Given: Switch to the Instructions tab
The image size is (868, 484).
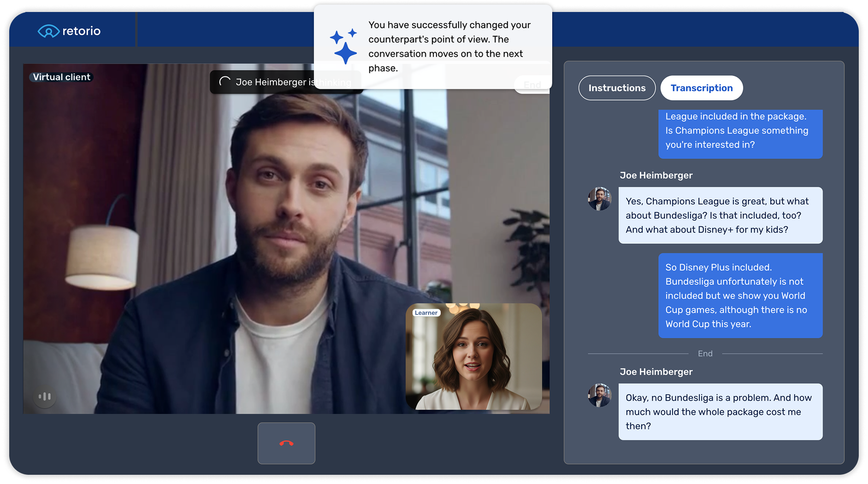Looking at the screenshot, I should click(x=617, y=88).
